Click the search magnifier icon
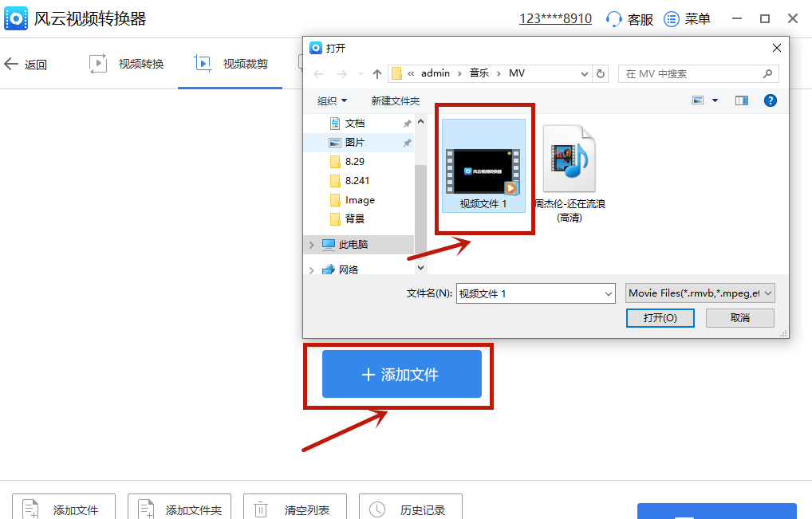This screenshot has height=519, width=812. coord(767,74)
